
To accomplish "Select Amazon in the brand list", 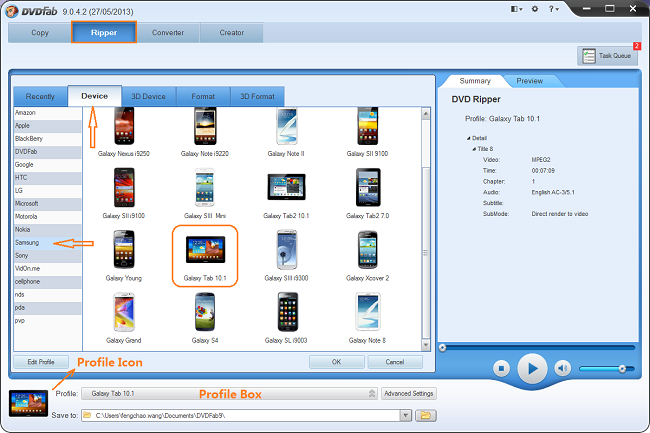I will coord(48,113).
